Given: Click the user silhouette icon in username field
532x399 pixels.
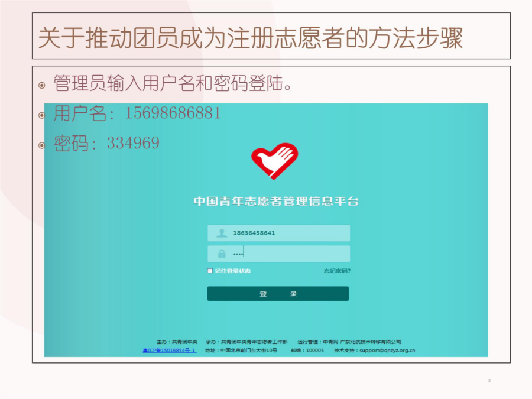Looking at the screenshot, I should (222, 233).
